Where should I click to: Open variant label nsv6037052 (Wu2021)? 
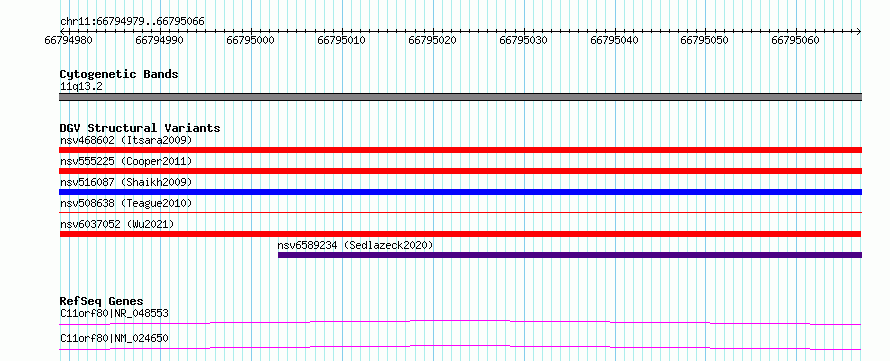tap(117, 224)
